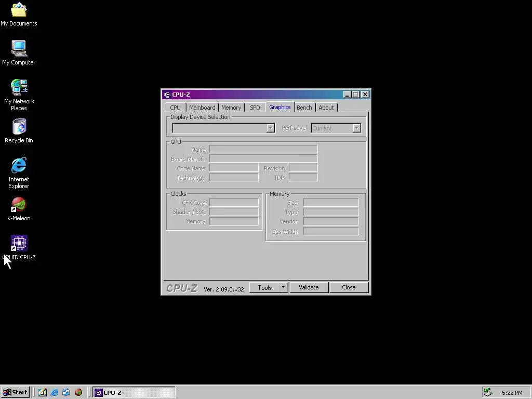Click the clock showing 5:22 PM

(512, 393)
